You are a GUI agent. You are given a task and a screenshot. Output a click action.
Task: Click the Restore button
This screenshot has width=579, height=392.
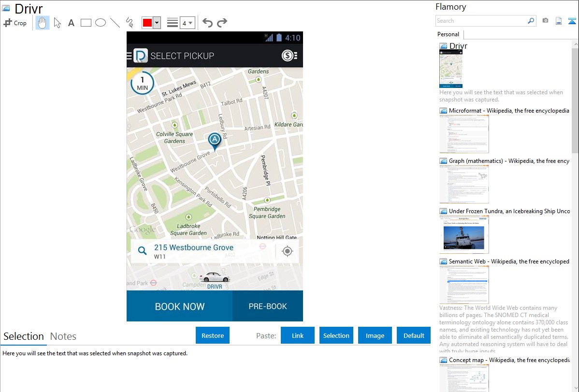pyautogui.click(x=213, y=335)
